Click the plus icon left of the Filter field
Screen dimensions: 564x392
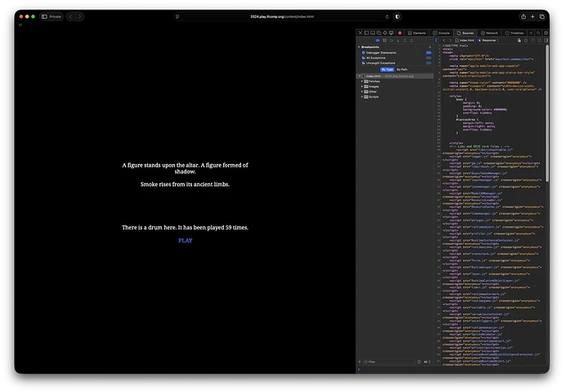point(360,362)
